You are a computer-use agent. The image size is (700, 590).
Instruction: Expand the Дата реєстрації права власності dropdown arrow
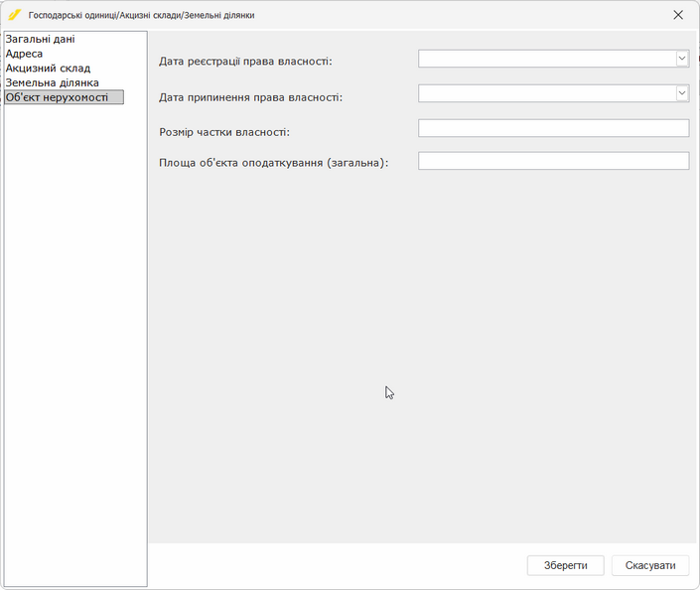click(x=682, y=59)
